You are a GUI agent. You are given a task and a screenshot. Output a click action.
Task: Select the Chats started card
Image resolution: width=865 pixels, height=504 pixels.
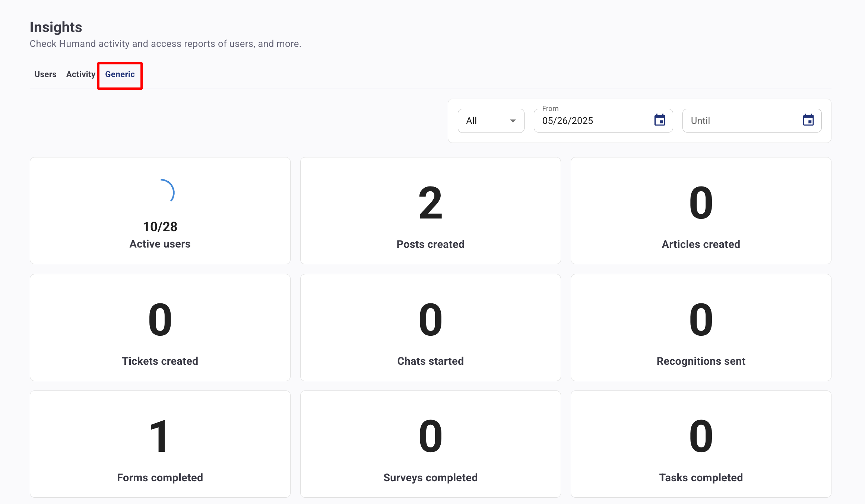[x=430, y=328]
